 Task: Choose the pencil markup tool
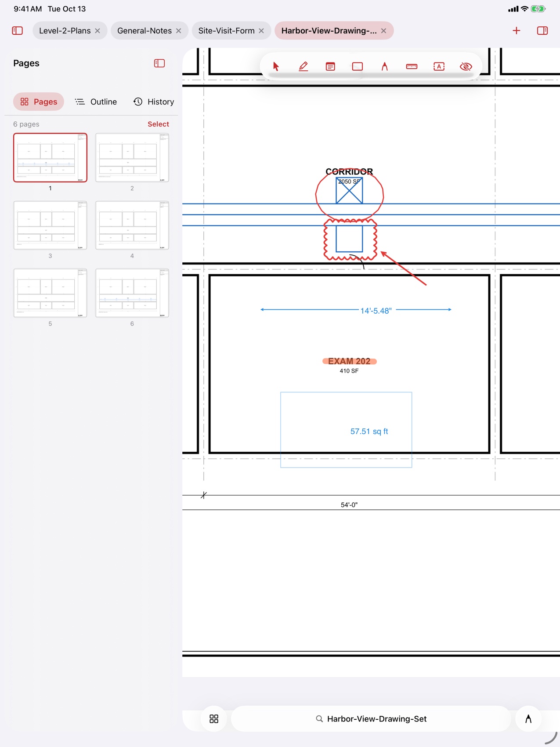point(303,66)
